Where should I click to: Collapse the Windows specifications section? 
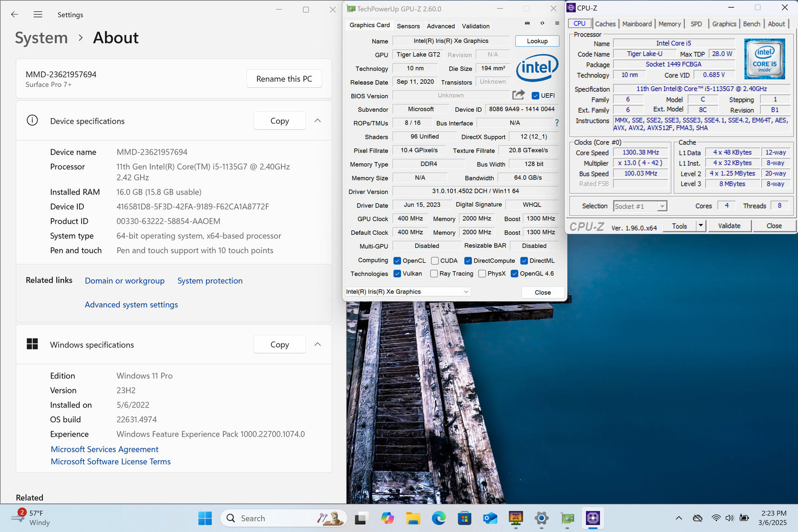318,344
